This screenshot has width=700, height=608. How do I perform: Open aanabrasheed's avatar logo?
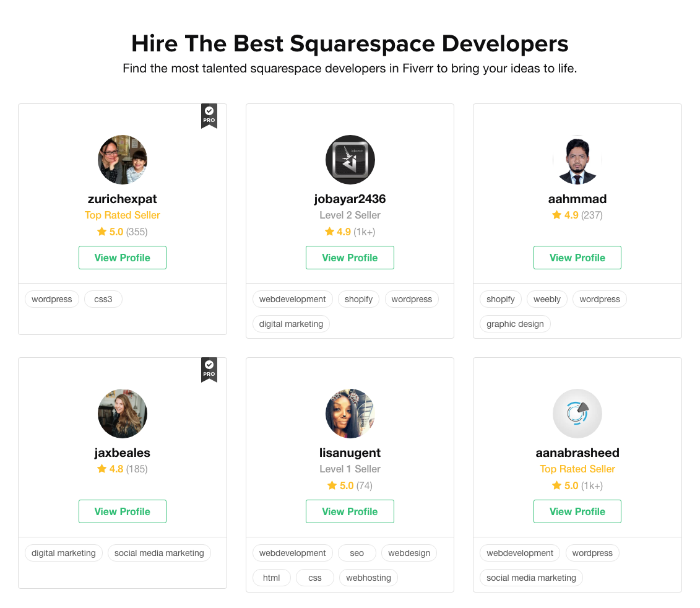point(577,413)
